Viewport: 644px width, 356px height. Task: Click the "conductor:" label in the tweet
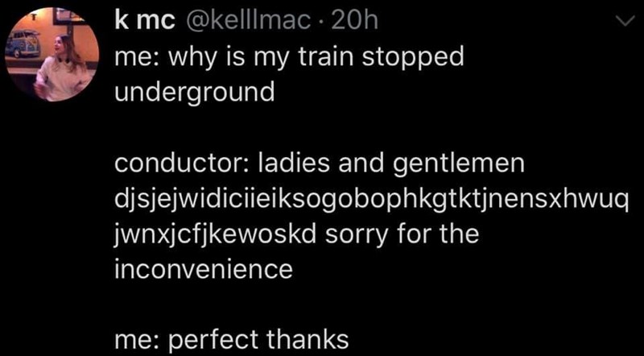coord(181,164)
